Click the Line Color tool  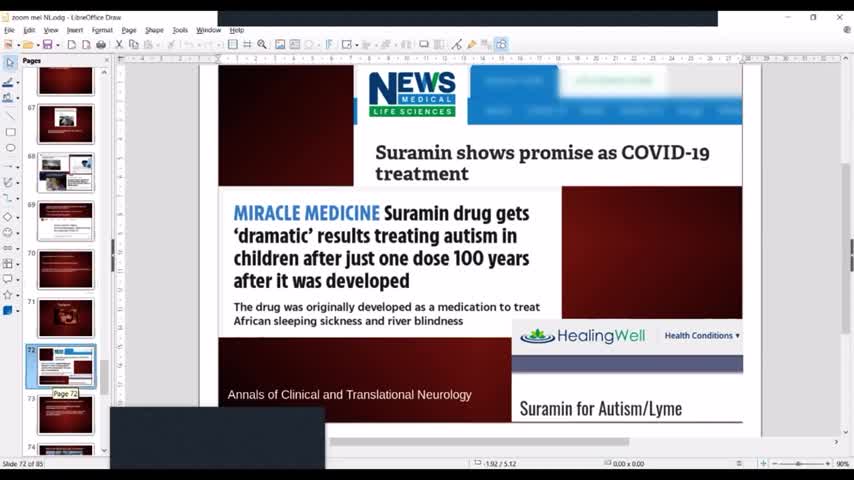point(8,82)
